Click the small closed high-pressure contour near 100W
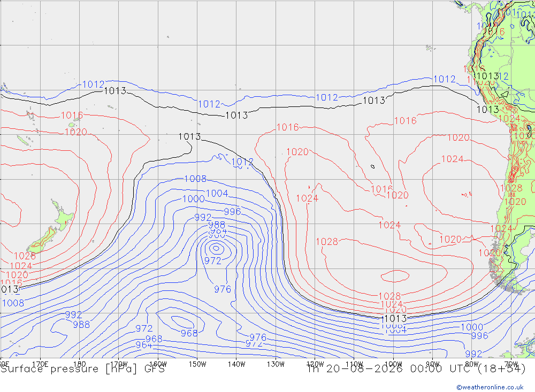535x392 pixels. point(395,275)
